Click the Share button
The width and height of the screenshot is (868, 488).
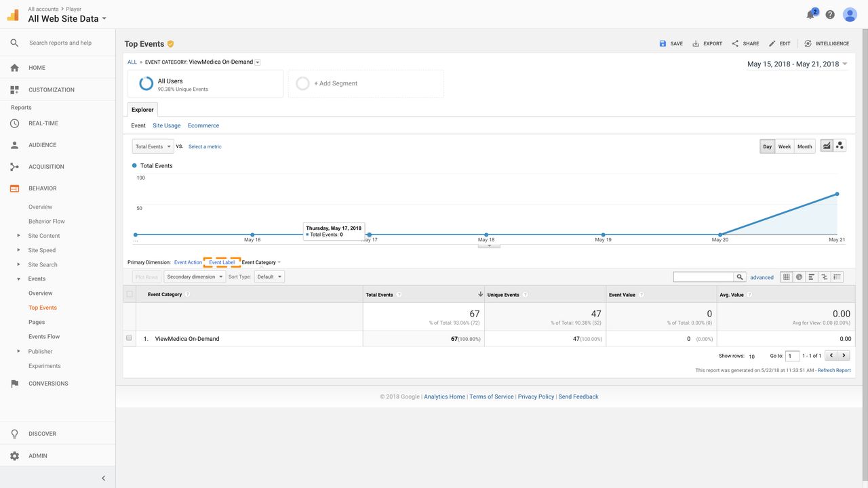tap(745, 43)
